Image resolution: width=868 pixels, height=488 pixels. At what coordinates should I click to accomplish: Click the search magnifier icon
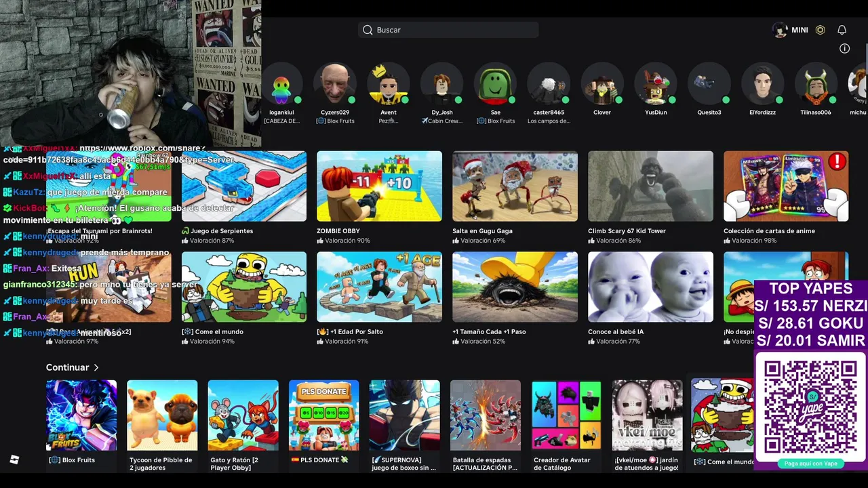(x=368, y=30)
